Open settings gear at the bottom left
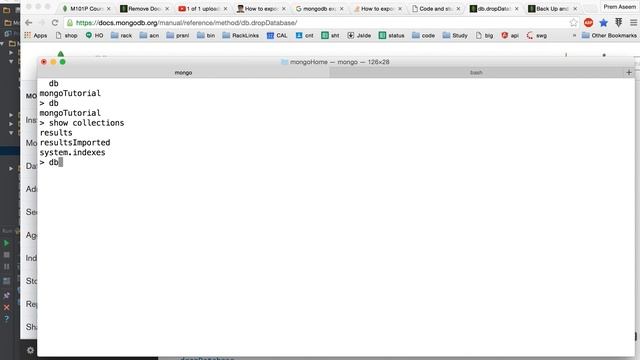The image size is (640, 360). pyautogui.click(x=30, y=350)
